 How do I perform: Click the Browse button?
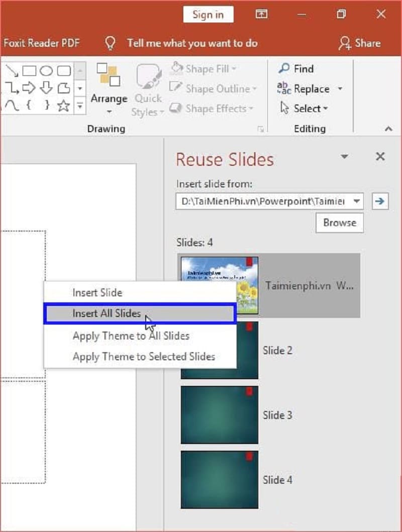click(x=340, y=223)
